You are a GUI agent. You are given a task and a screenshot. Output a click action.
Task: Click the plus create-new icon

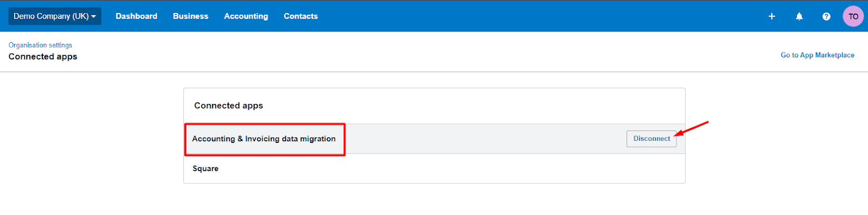771,16
